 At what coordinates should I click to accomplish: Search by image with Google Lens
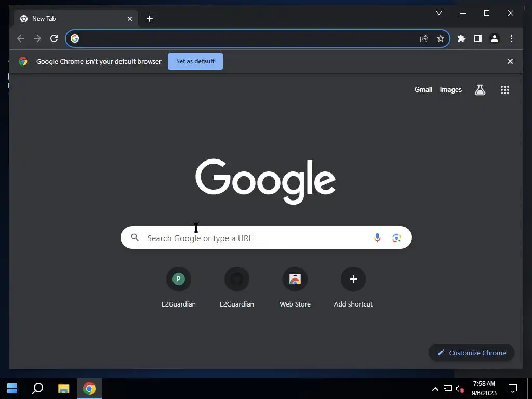[396, 238]
